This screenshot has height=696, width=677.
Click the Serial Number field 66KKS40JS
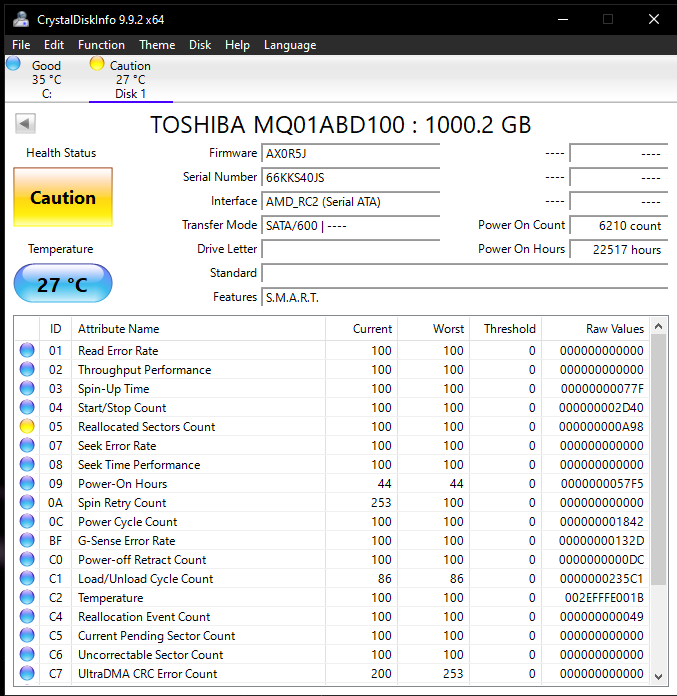point(351,178)
